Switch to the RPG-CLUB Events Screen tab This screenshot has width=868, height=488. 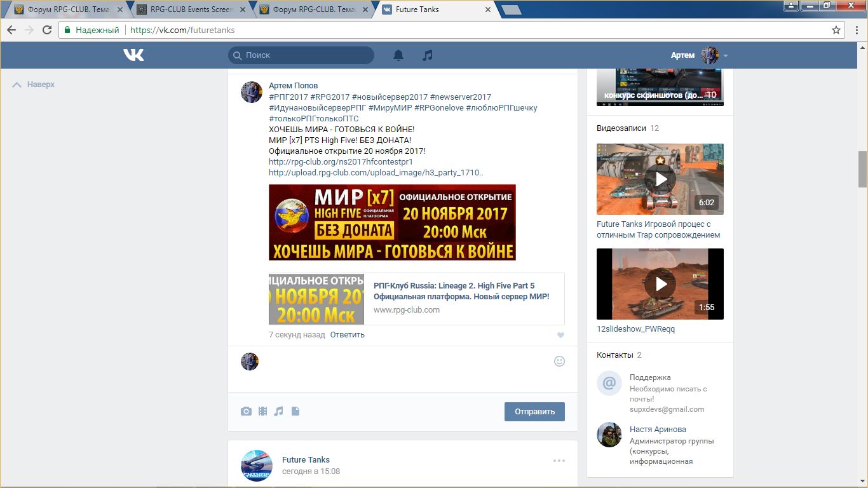[192, 10]
